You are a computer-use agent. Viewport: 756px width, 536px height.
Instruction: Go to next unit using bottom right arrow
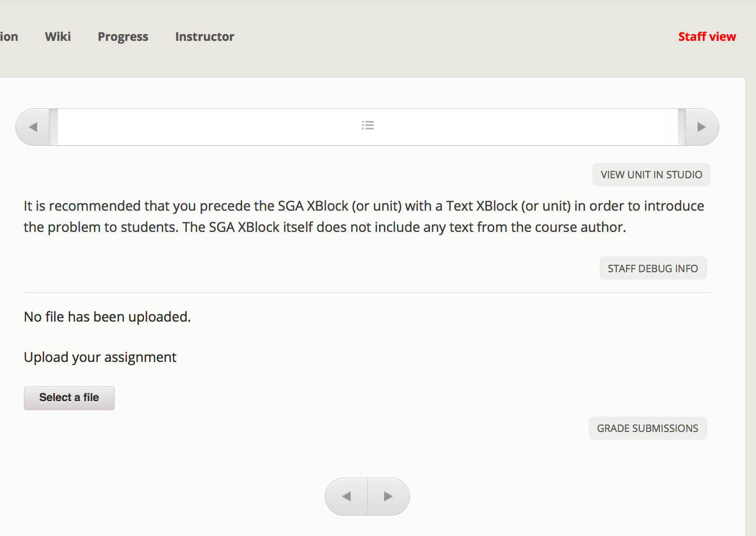tap(388, 497)
